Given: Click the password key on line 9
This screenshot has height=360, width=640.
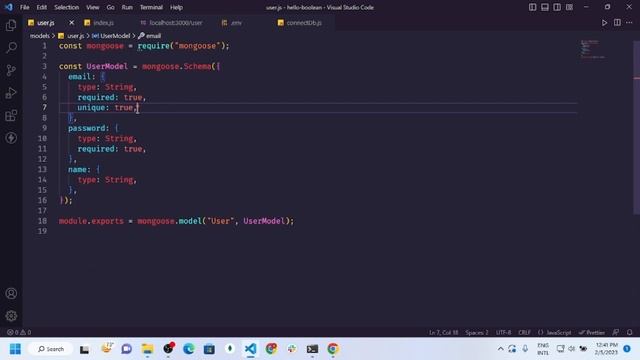Looking at the screenshot, I should click(86, 128).
